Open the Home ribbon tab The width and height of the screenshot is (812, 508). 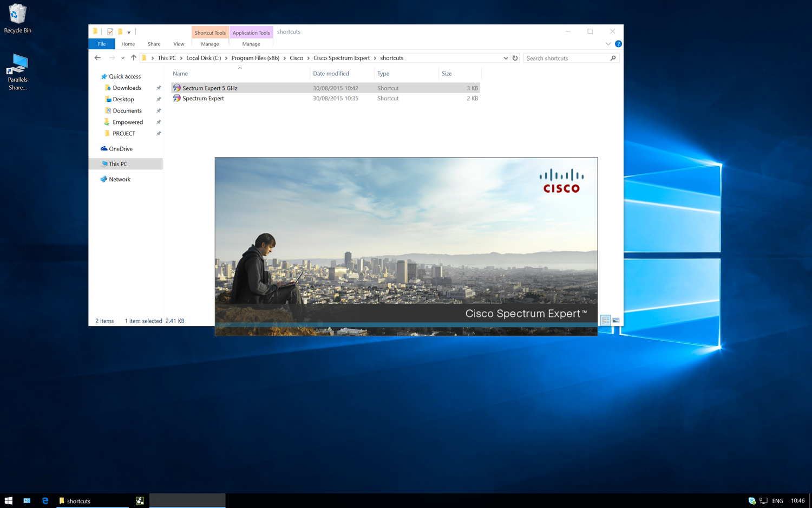click(x=128, y=44)
